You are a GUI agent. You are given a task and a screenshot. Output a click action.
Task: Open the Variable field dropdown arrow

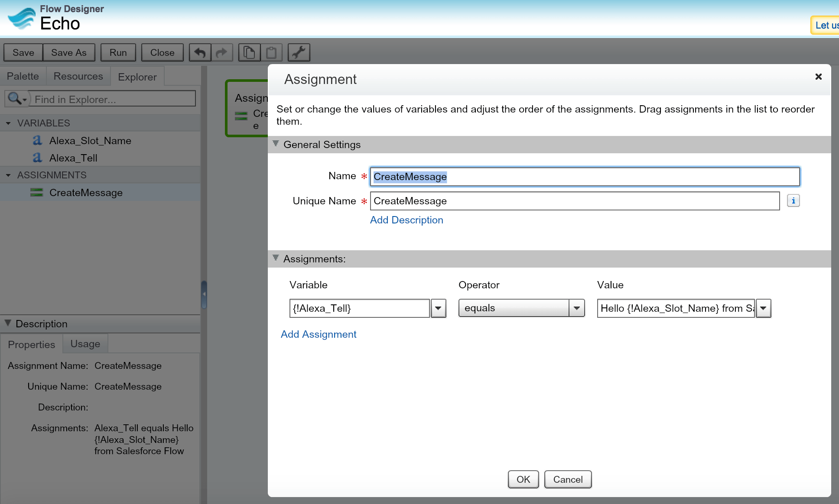438,308
